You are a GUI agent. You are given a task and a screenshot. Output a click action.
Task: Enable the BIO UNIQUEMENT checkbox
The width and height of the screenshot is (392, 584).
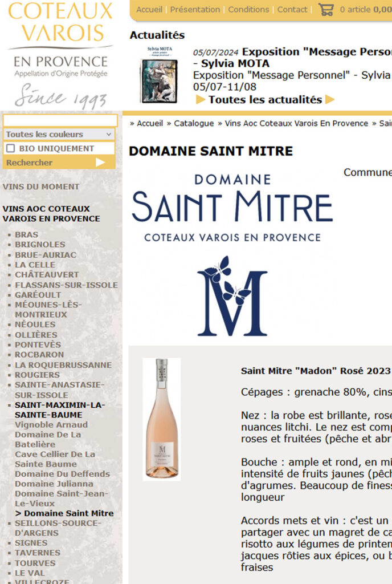coord(11,148)
